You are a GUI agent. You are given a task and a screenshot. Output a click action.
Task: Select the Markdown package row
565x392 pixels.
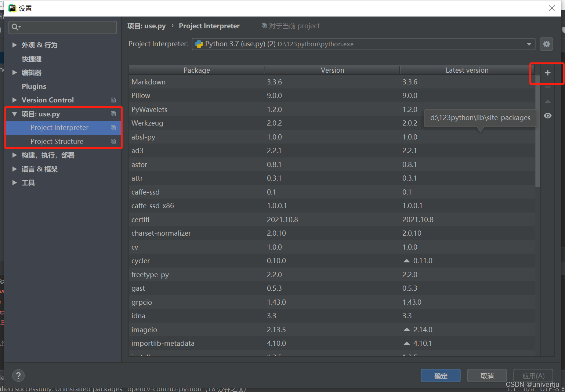332,82
